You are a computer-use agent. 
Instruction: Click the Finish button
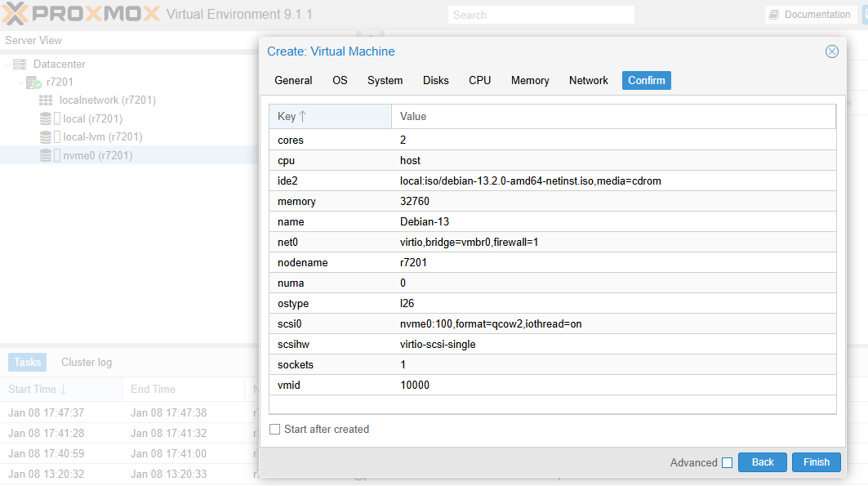[x=816, y=462]
